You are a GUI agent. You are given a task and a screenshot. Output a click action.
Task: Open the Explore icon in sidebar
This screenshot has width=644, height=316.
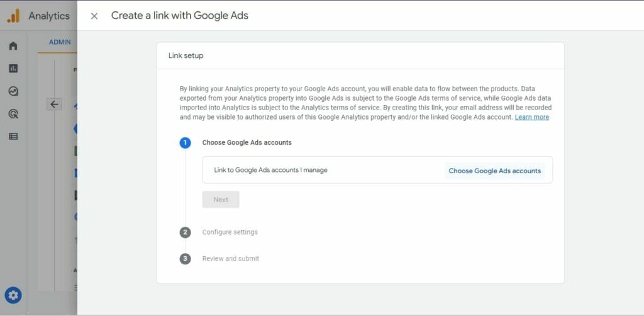point(13,91)
